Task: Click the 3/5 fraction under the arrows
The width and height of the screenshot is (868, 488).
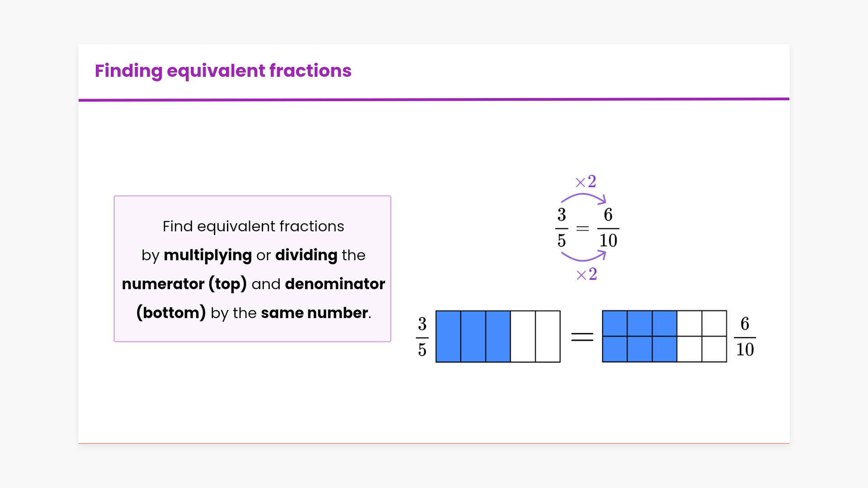Action: tap(561, 228)
